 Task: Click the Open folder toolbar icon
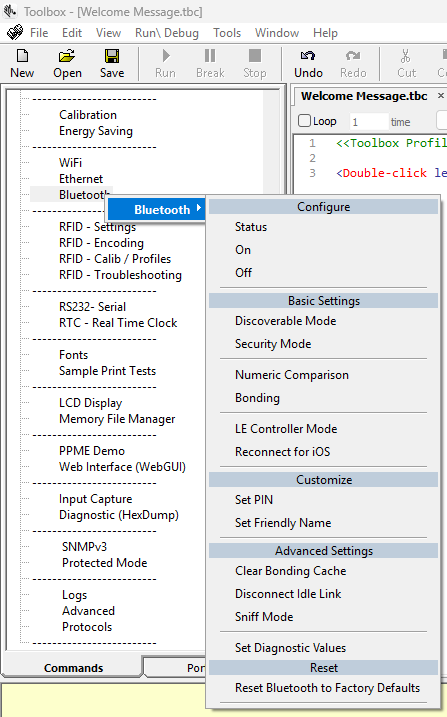(67, 56)
